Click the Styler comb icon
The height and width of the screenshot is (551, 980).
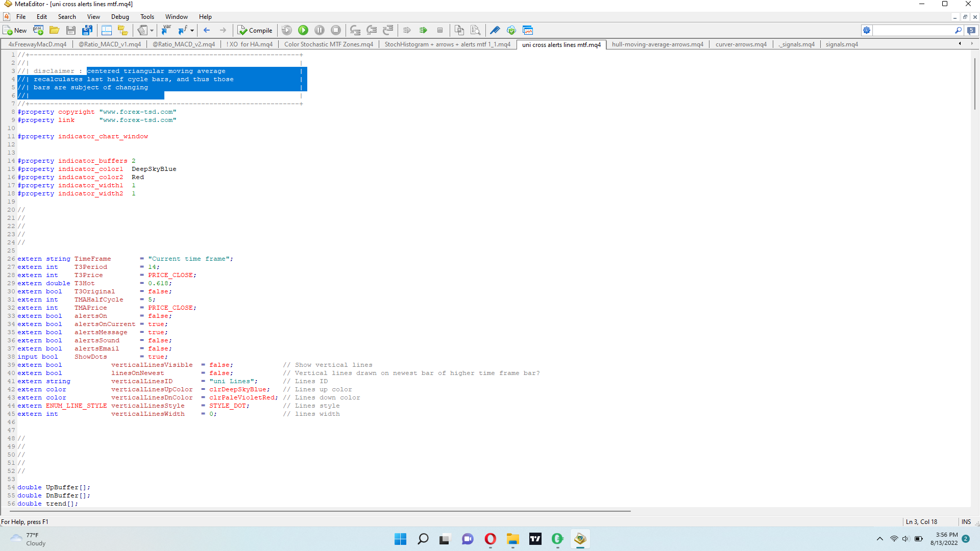click(x=495, y=30)
